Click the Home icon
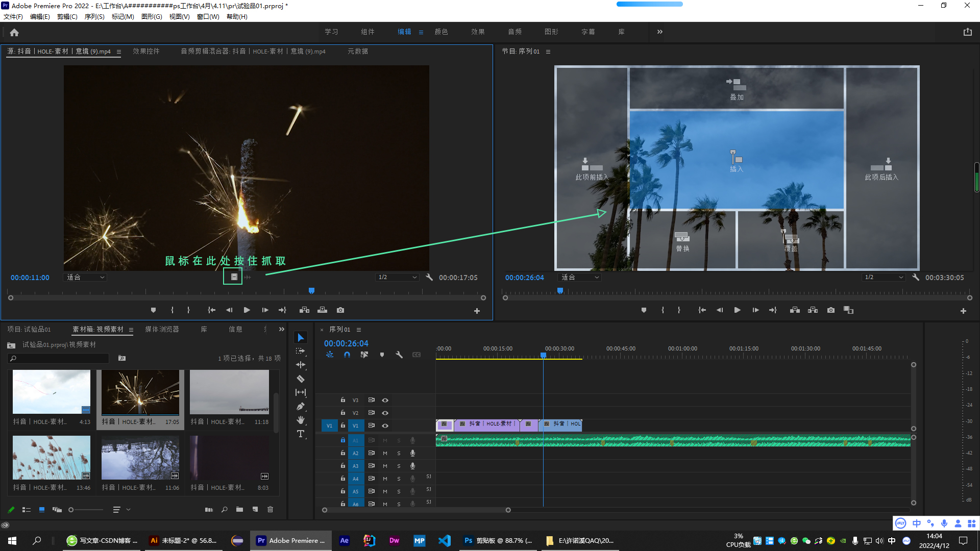This screenshot has width=980, height=551. 14,32
